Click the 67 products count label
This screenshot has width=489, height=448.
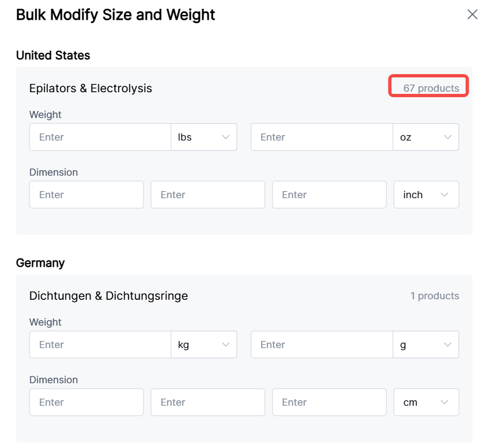click(x=431, y=88)
